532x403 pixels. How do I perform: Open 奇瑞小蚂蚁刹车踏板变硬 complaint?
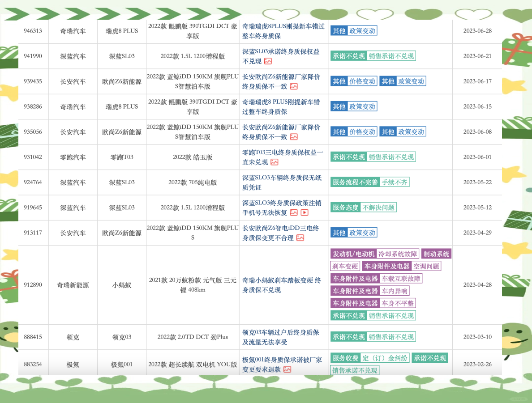pos(282,285)
